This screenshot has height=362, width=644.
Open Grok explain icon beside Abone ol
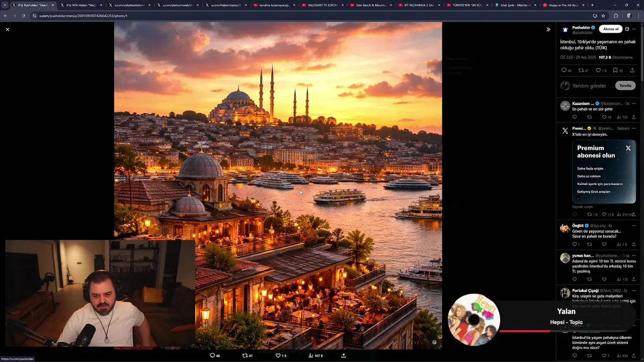click(627, 29)
